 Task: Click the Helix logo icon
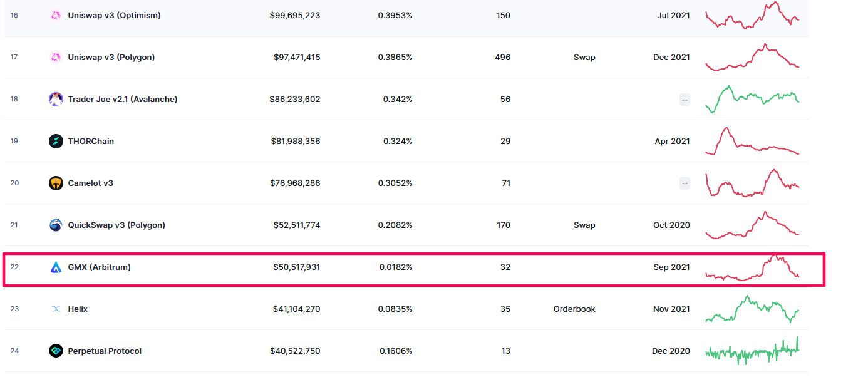(56, 309)
